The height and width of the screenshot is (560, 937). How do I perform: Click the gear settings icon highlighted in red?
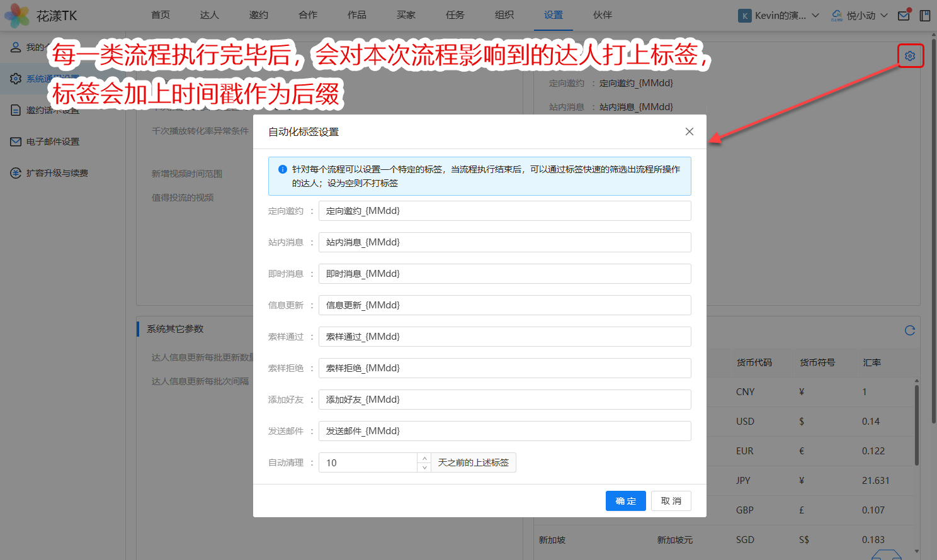pyautogui.click(x=910, y=56)
